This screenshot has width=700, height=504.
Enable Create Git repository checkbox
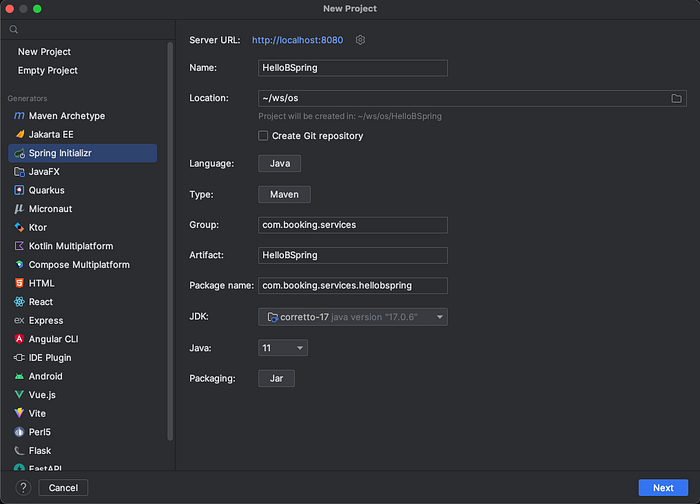[x=263, y=136]
